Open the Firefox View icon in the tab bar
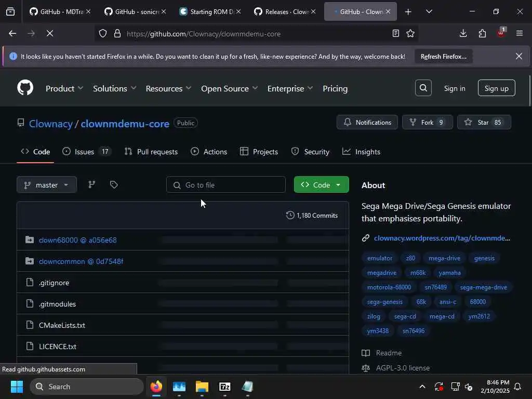Screen dimensions: 532x399 (x=10, y=11)
